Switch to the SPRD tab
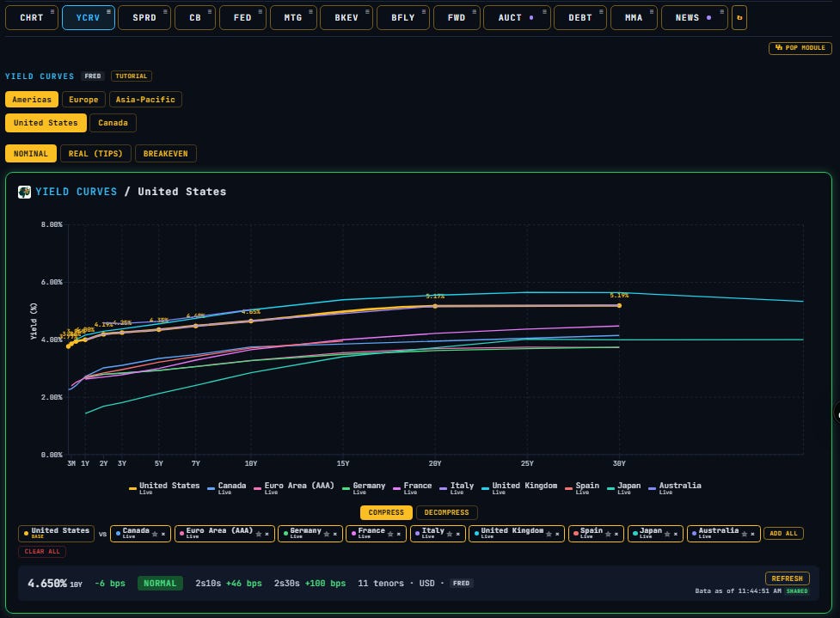 coord(144,18)
